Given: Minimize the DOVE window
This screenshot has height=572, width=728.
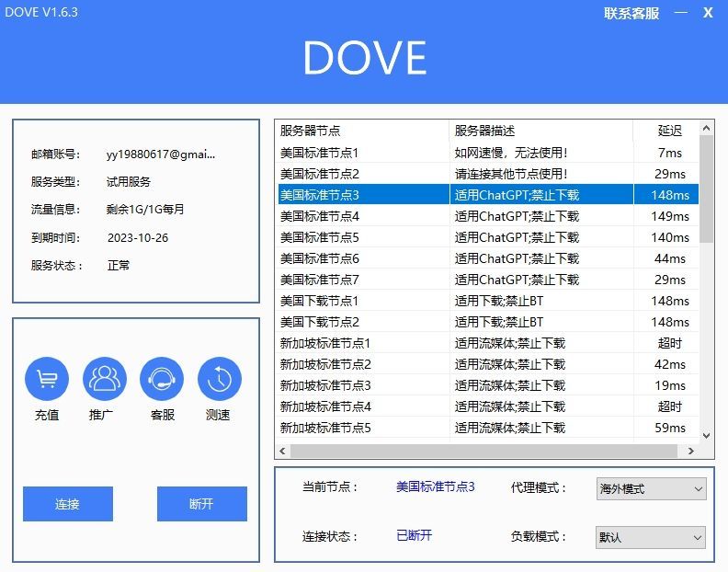Looking at the screenshot, I should [680, 13].
